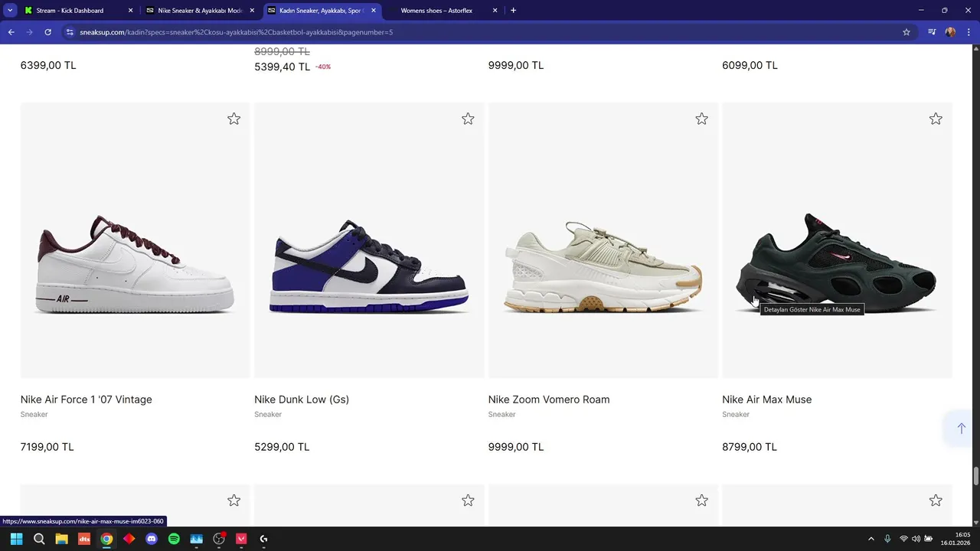Switch to Womens shoes – Astorflex tab
Image resolution: width=980 pixels, height=551 pixels.
pyautogui.click(x=443, y=11)
